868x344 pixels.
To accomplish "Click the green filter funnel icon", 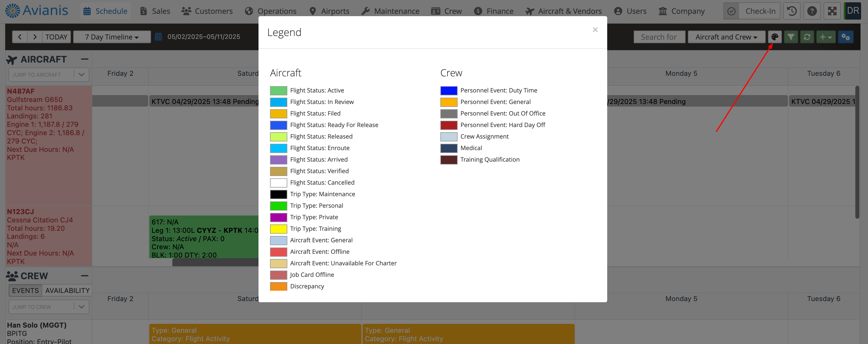I will [790, 37].
